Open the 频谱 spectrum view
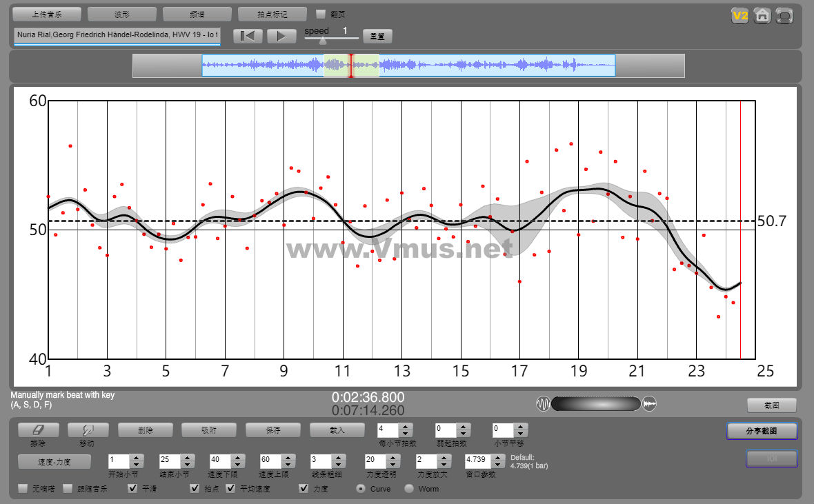The image size is (814, 504). coord(197,14)
